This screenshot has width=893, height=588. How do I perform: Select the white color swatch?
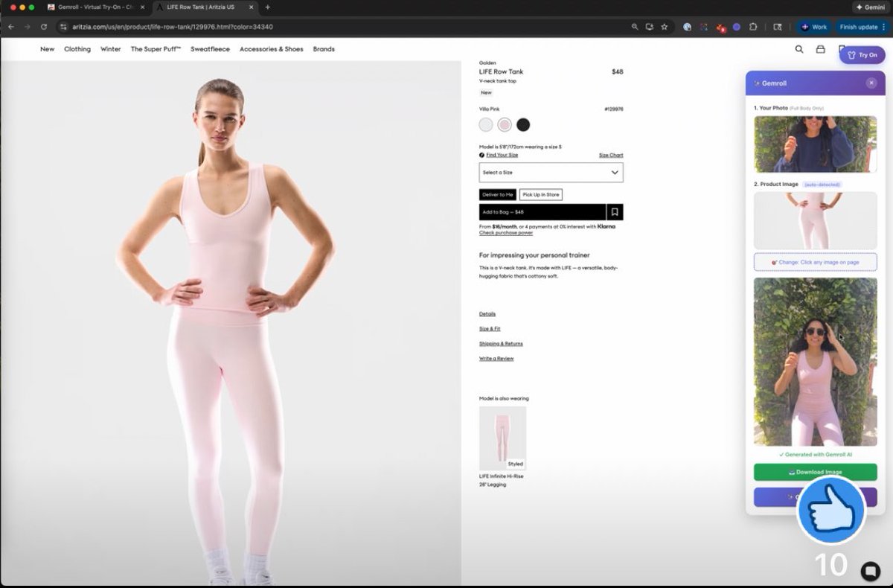point(486,124)
